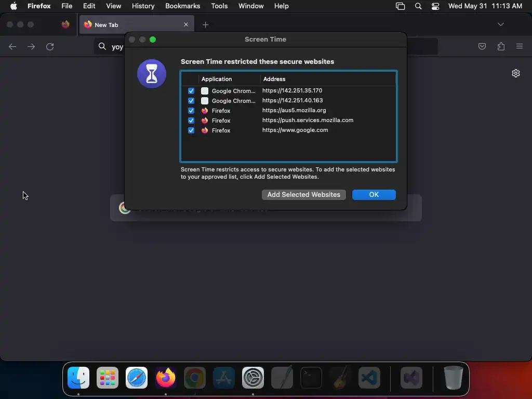
Task: Click the Screen Time hourglass icon
Action: point(152,74)
